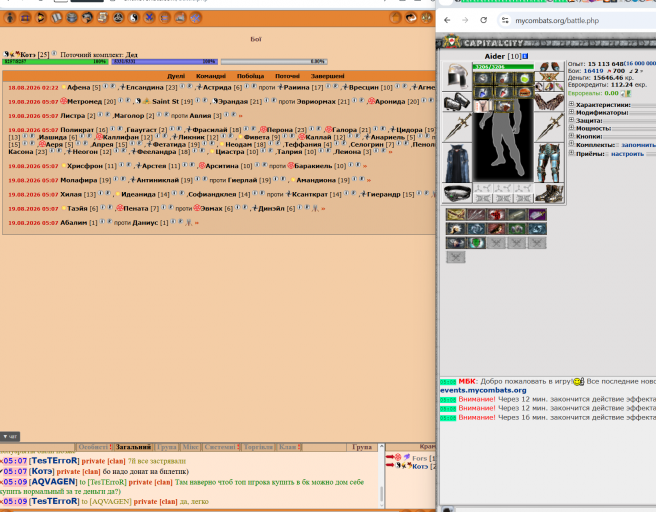Select the gloves equipment slot
The image size is (656, 512).
549,102
